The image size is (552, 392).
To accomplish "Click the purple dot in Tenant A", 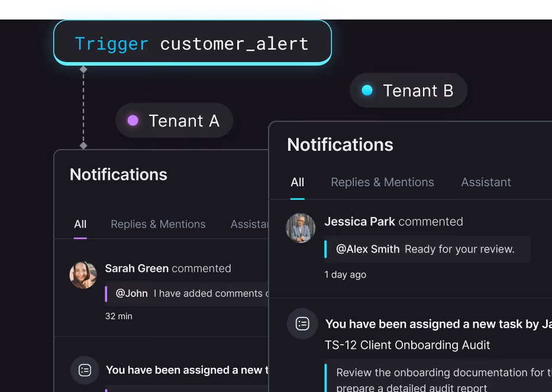I will point(133,121).
